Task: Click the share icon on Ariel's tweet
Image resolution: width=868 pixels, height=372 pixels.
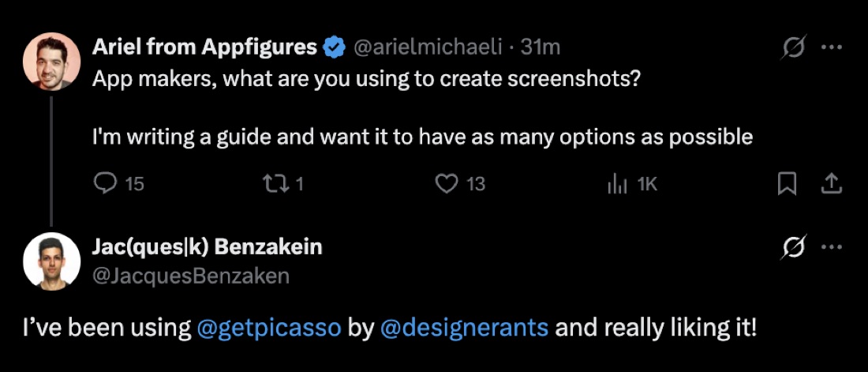Action: point(831,184)
